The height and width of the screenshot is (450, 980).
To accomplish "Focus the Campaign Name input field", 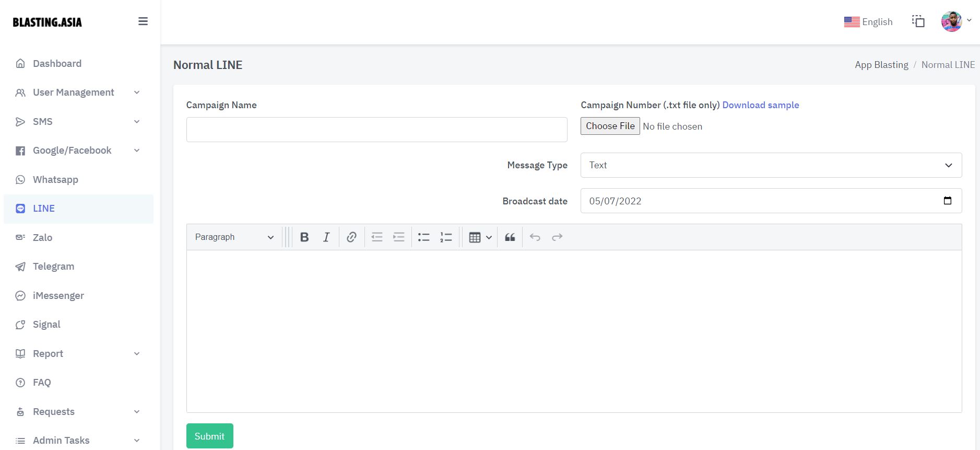I will tap(377, 130).
